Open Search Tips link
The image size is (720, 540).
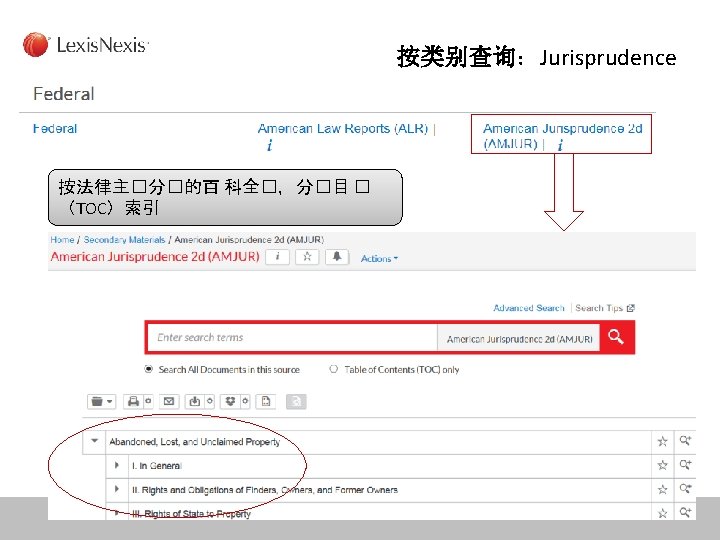(x=605, y=308)
